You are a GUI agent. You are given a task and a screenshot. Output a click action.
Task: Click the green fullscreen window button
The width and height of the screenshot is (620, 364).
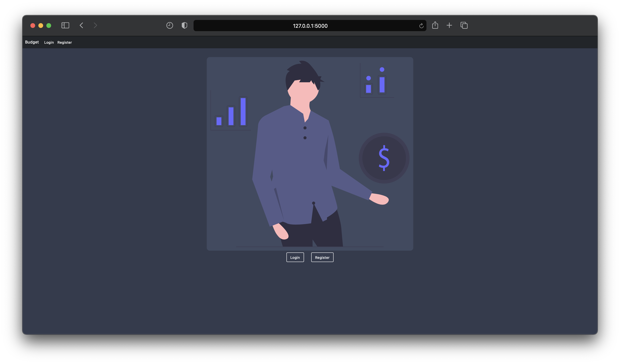tap(49, 26)
